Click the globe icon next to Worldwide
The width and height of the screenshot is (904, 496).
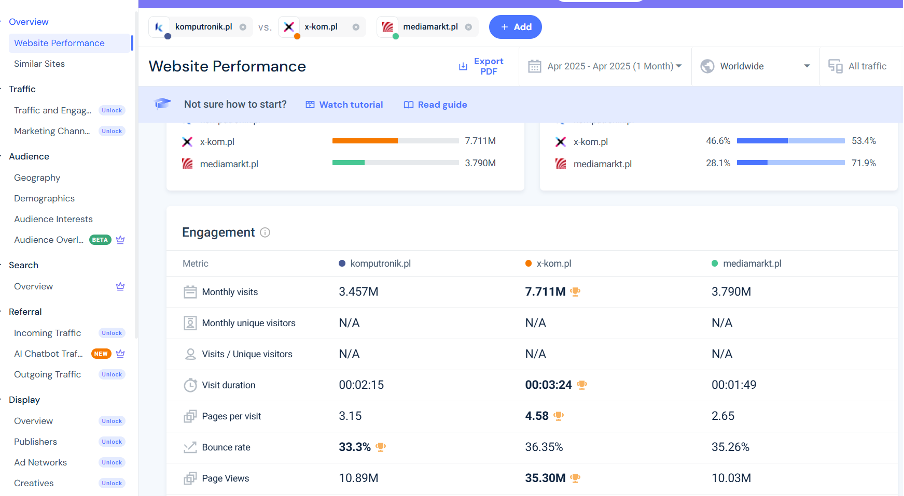pos(707,66)
